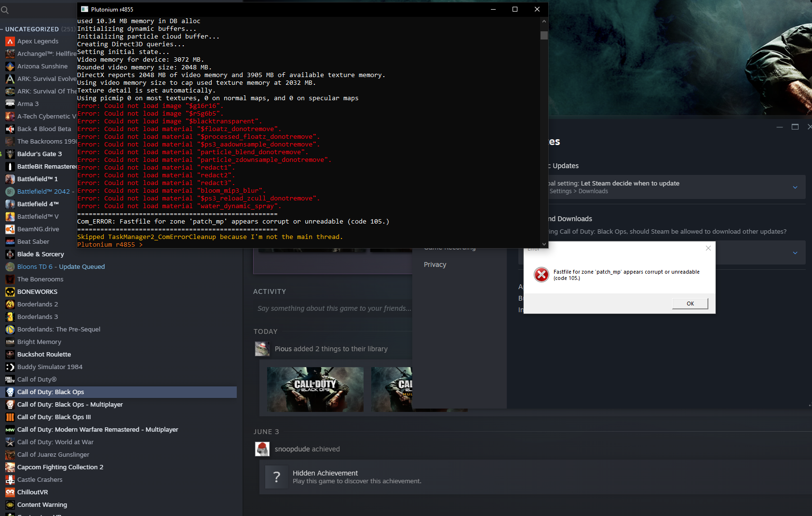Click the Com_ERROR line in Plutonium console
This screenshot has height=516, width=812.
pyautogui.click(x=233, y=222)
